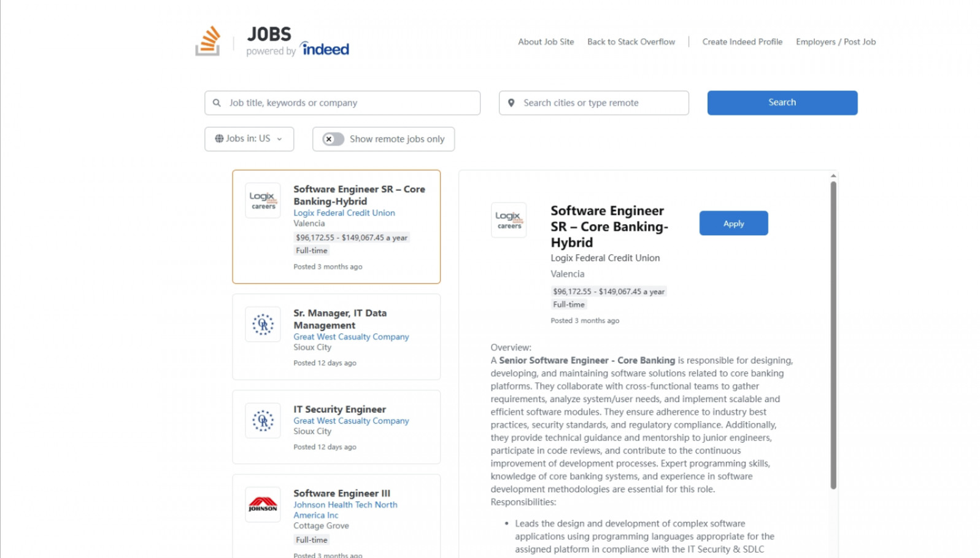Focus the job title keywords input field
The width and height of the screenshot is (980, 558).
coord(342,103)
